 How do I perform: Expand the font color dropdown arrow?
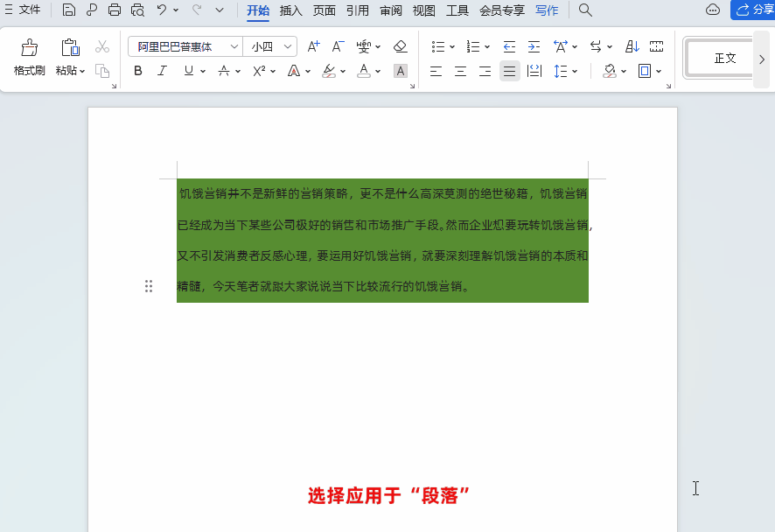pyautogui.click(x=378, y=72)
